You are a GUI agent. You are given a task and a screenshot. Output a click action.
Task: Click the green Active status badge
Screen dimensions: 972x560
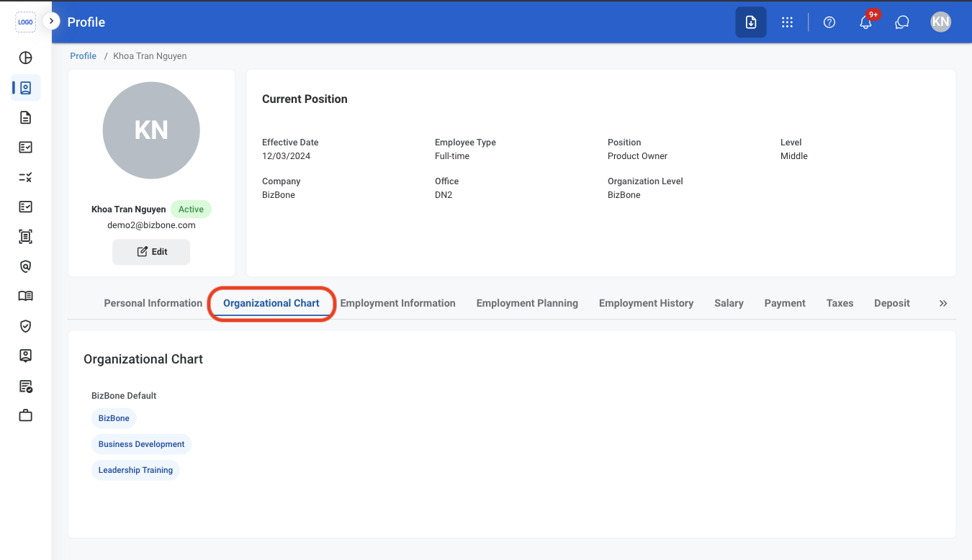(x=191, y=209)
